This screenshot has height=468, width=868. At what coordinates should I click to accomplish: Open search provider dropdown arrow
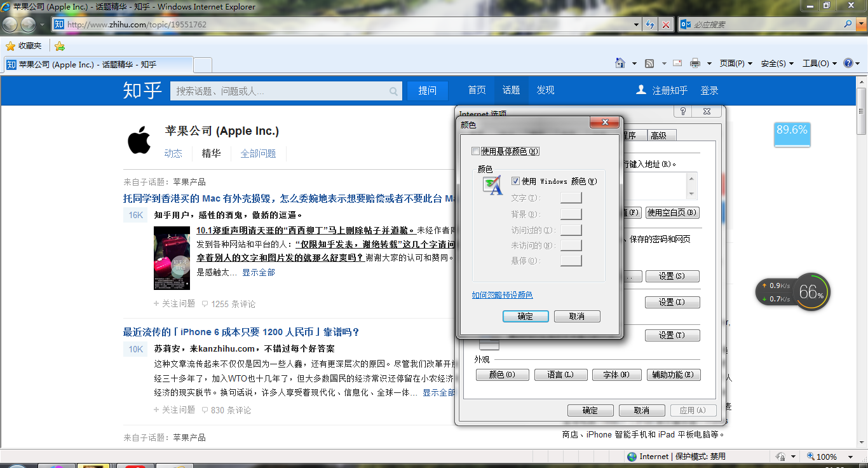860,24
